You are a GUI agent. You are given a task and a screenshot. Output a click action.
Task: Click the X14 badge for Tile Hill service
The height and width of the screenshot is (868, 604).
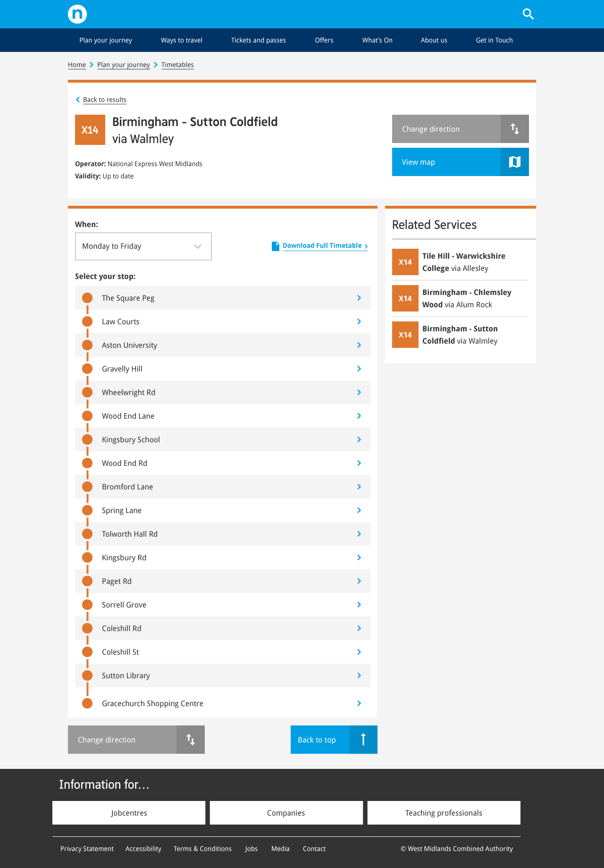[x=405, y=262]
